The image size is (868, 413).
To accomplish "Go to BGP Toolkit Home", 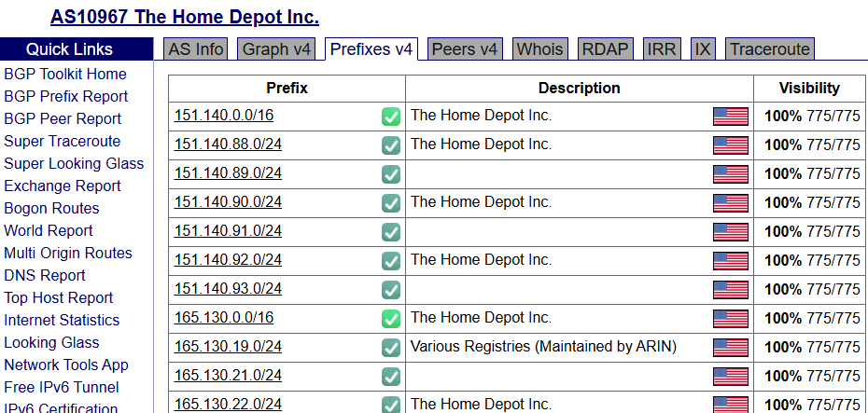I will [x=65, y=74].
